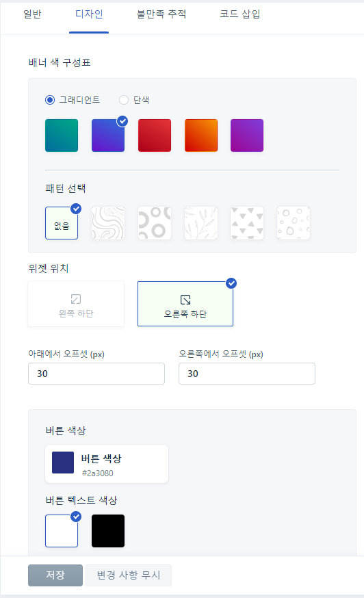The image size is (364, 598).
Task: Click the 왼쪽 하단 widget position icon
Action: point(76,299)
